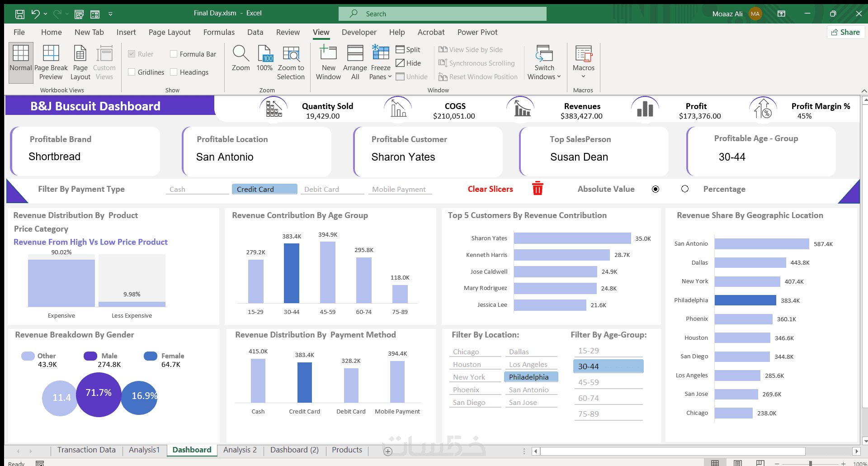Open Undo history dropdown arrow
The width and height of the screenshot is (868, 466).
point(46,14)
